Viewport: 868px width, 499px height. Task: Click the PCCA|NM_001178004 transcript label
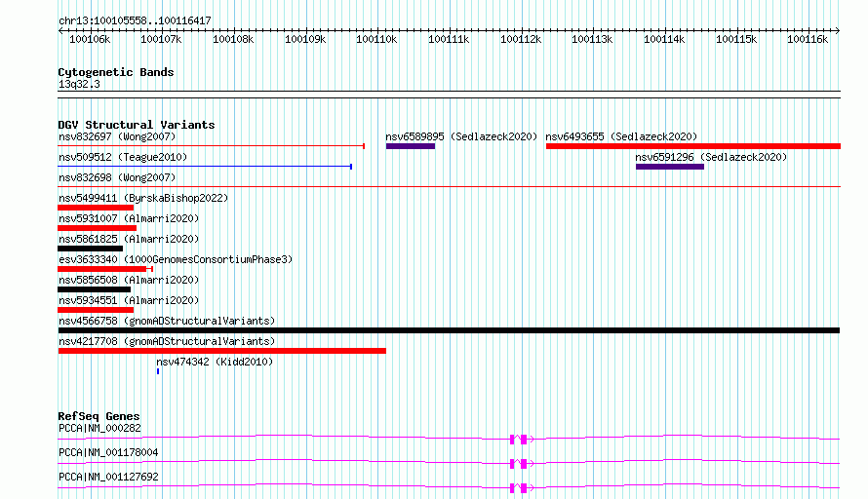(108, 452)
